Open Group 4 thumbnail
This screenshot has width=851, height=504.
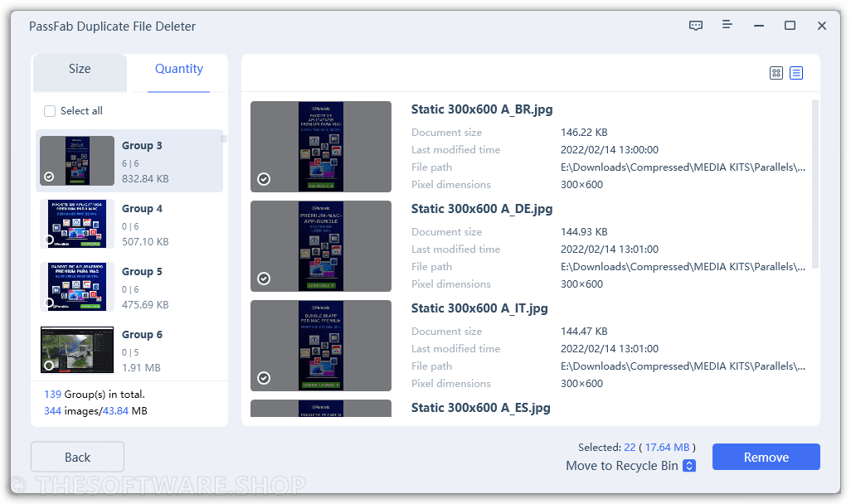click(x=77, y=224)
